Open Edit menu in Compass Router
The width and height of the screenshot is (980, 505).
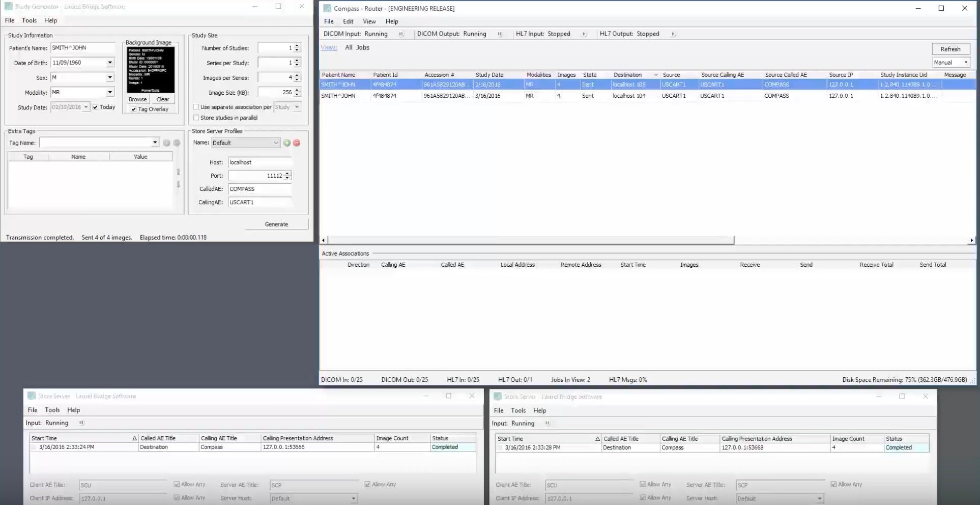click(348, 21)
